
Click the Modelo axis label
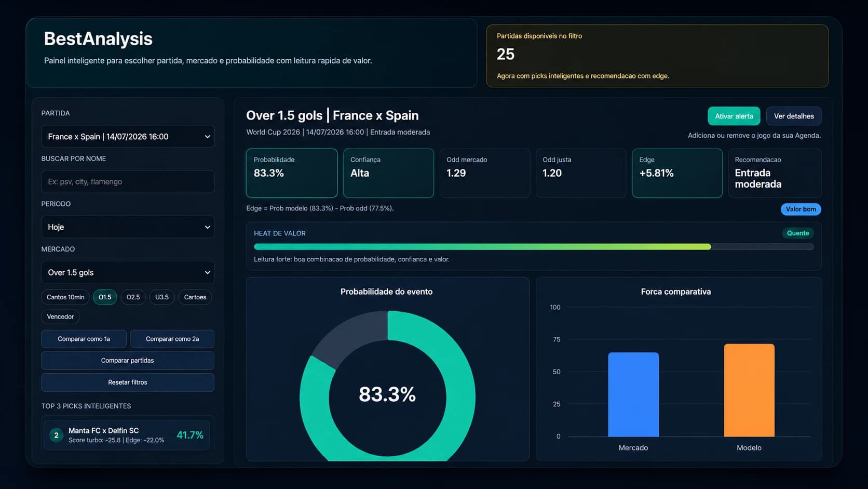(749, 447)
